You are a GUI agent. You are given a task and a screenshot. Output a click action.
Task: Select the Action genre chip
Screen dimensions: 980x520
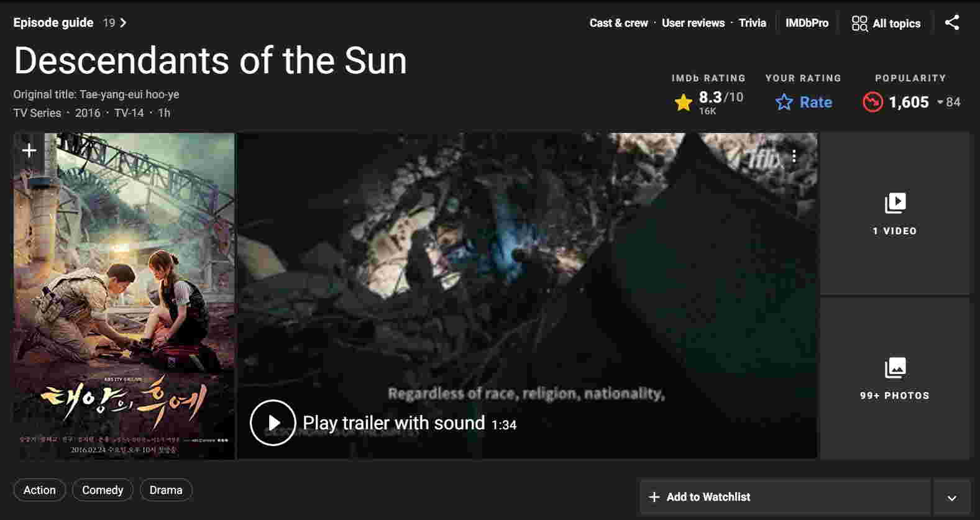[39, 490]
